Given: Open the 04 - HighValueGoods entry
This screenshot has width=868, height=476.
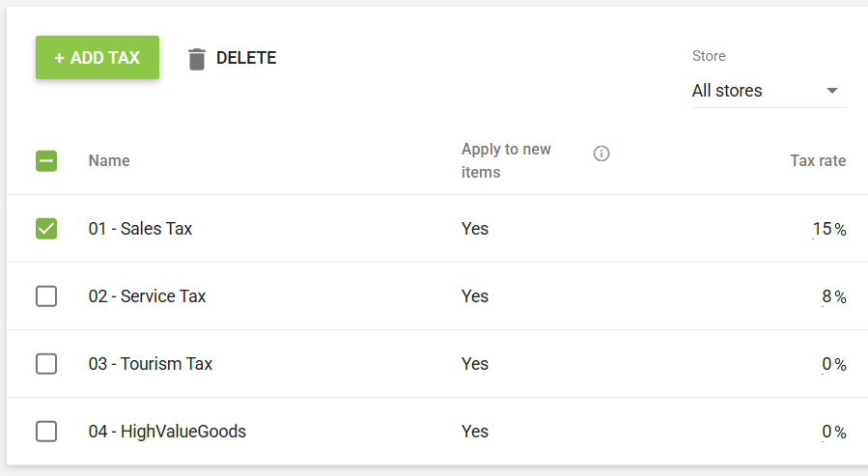Looking at the screenshot, I should pos(167,432).
